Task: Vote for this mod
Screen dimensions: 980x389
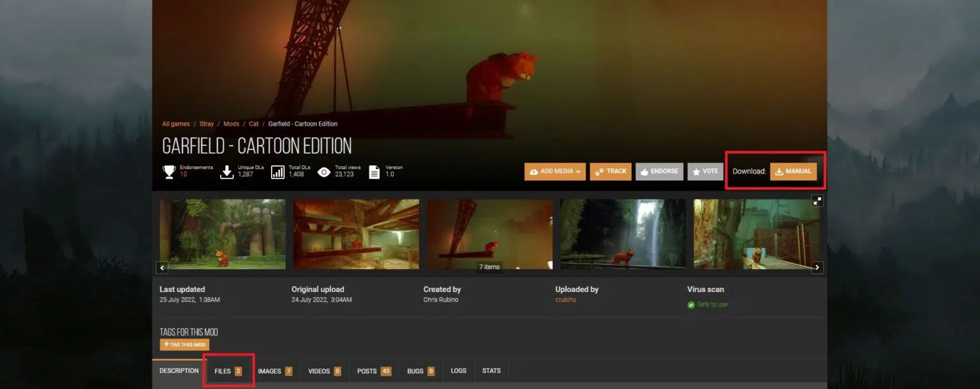Action: point(705,172)
